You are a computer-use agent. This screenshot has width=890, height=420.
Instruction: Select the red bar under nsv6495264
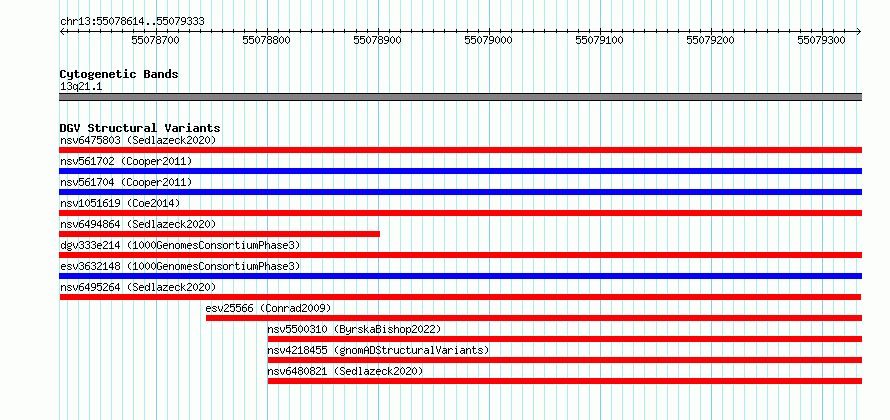[x=460, y=297]
